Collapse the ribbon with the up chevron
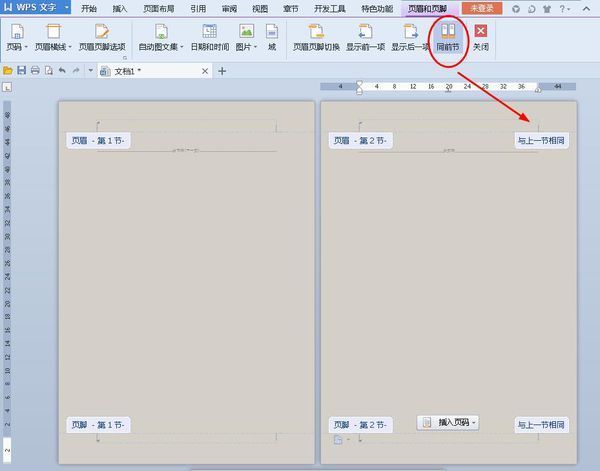Image resolution: width=600 pixels, height=471 pixels. 586,8
